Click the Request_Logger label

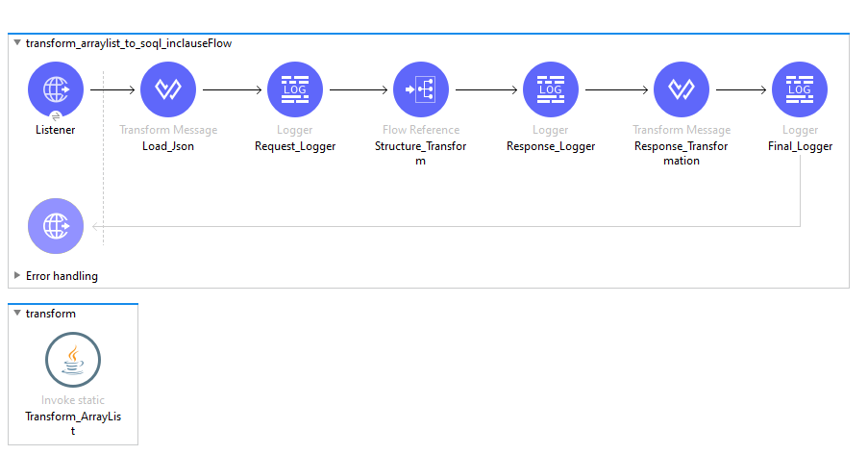tap(295, 146)
